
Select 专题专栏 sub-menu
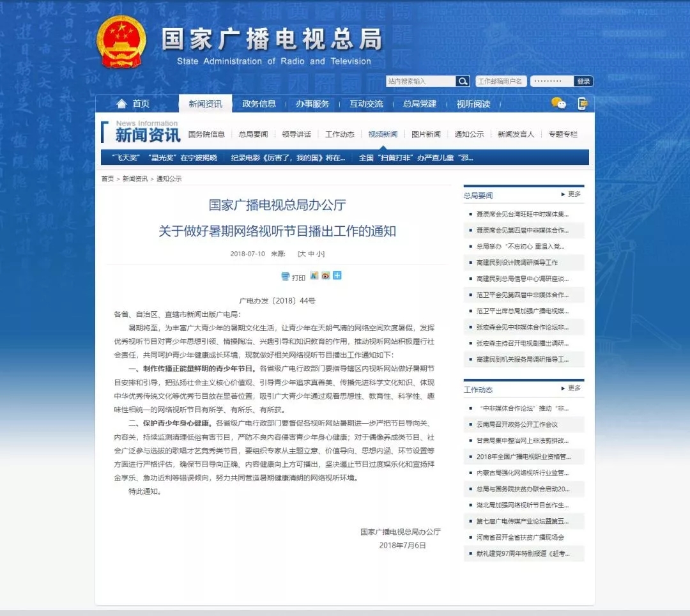click(x=563, y=134)
